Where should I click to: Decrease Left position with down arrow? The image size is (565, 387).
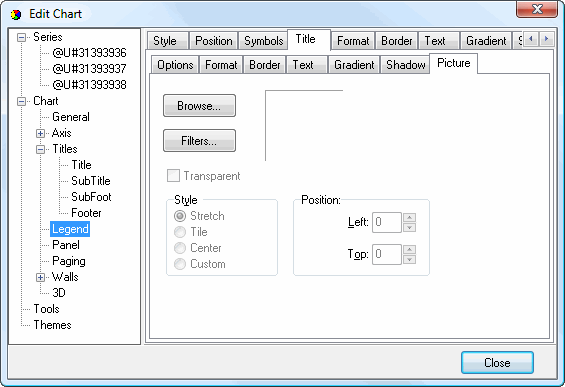pyautogui.click(x=409, y=227)
